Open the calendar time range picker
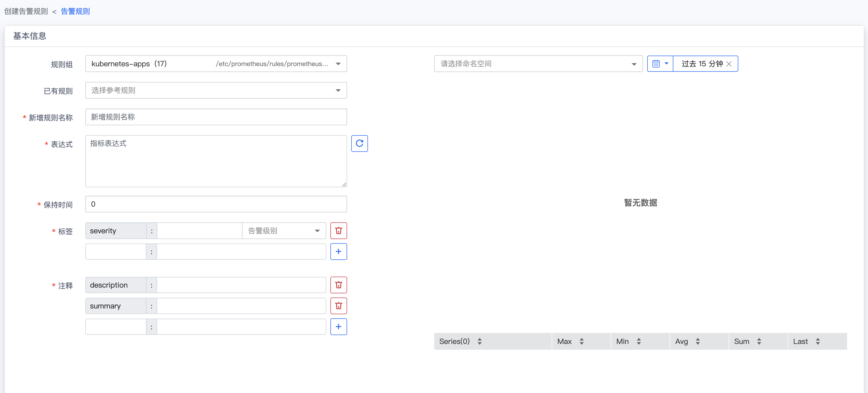This screenshot has height=393, width=868. (x=660, y=64)
